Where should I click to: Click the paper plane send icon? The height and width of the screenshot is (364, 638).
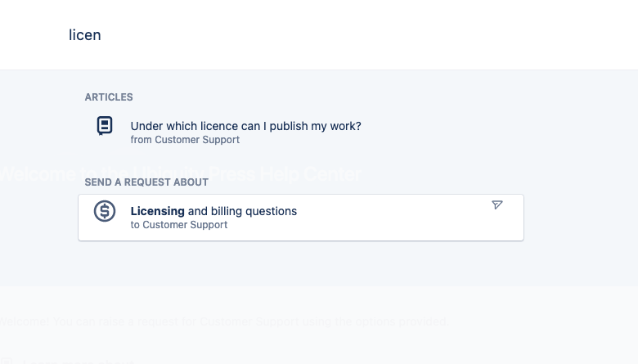[x=496, y=204]
